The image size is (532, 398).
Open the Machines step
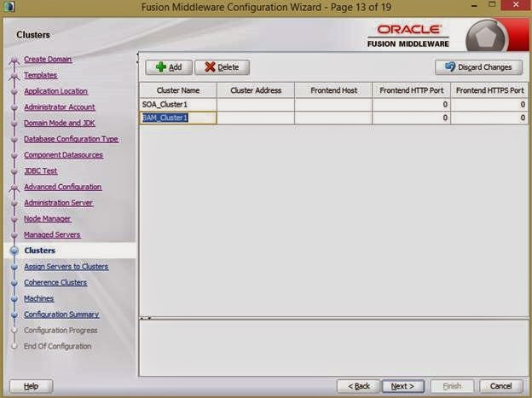point(39,298)
